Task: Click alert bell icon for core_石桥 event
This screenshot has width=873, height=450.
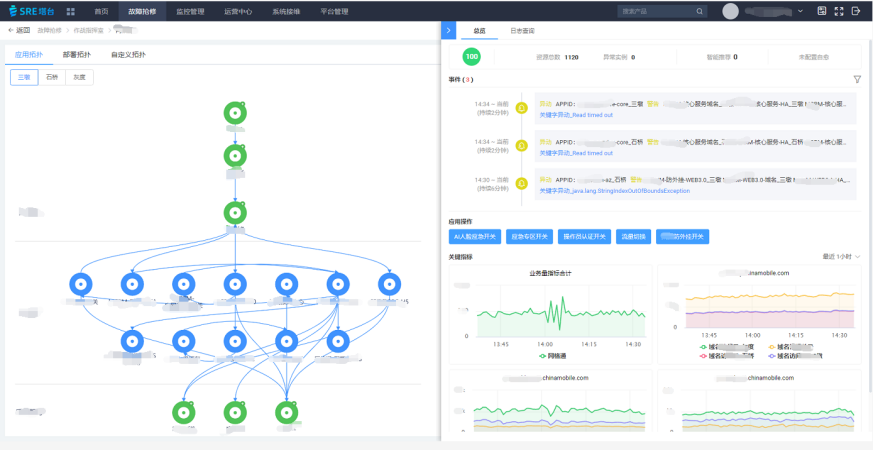Action: pos(522,145)
